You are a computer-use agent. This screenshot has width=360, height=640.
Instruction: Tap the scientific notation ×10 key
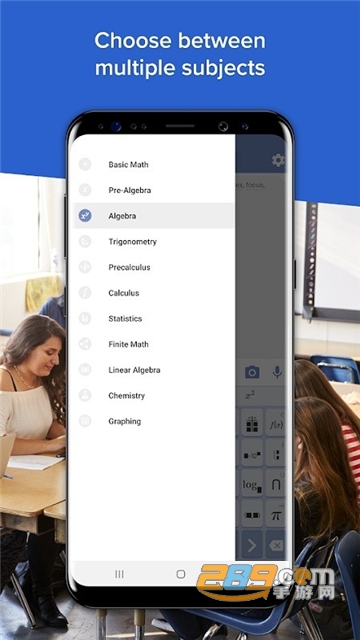pos(252,454)
